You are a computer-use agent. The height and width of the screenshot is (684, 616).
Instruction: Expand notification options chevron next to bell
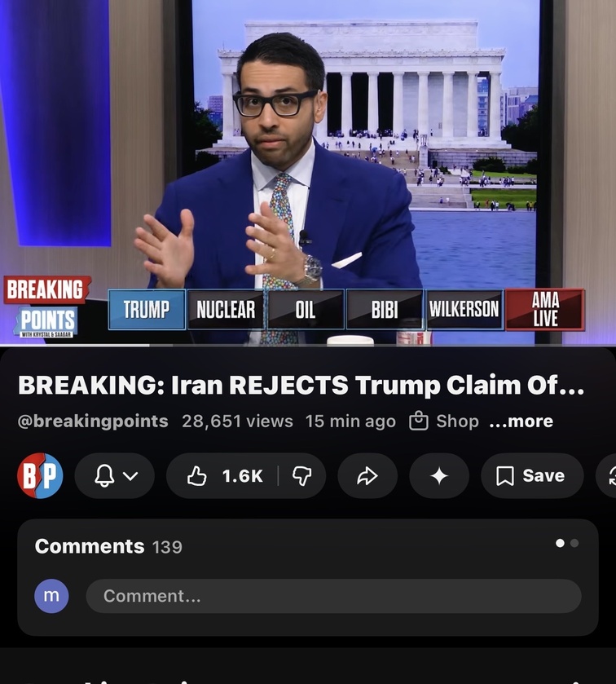tap(130, 476)
